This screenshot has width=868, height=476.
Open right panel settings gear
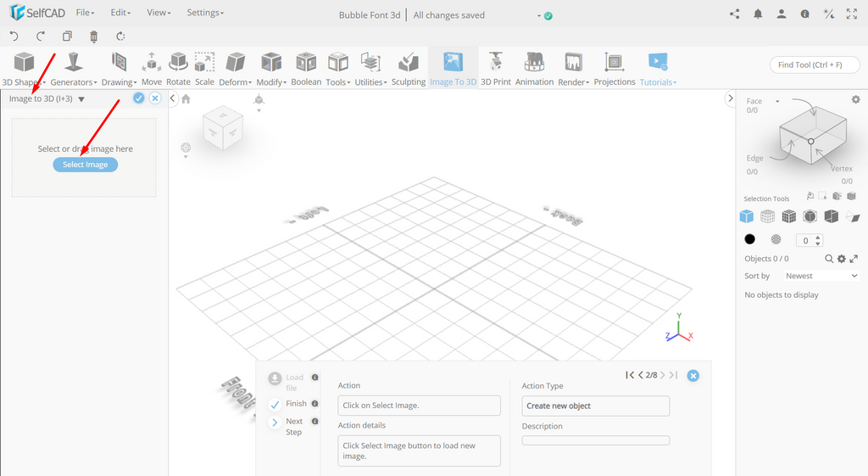pos(856,100)
